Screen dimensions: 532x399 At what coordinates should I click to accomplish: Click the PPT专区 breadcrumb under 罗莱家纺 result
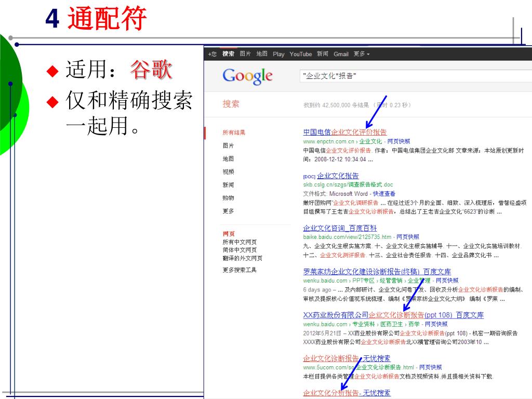(363, 281)
